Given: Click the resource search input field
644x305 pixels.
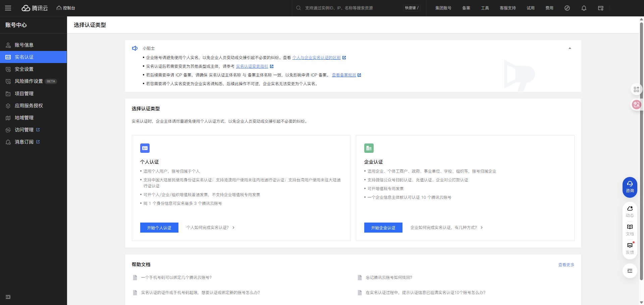Looking at the screenshot, I should pos(349,8).
